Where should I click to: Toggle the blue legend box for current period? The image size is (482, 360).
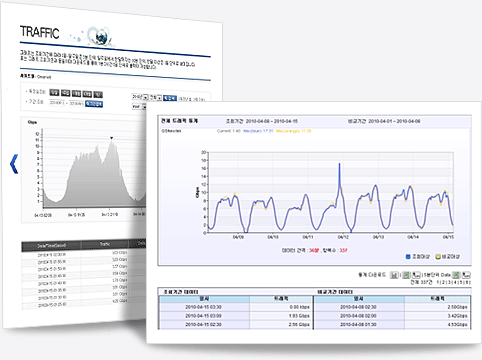(408, 256)
